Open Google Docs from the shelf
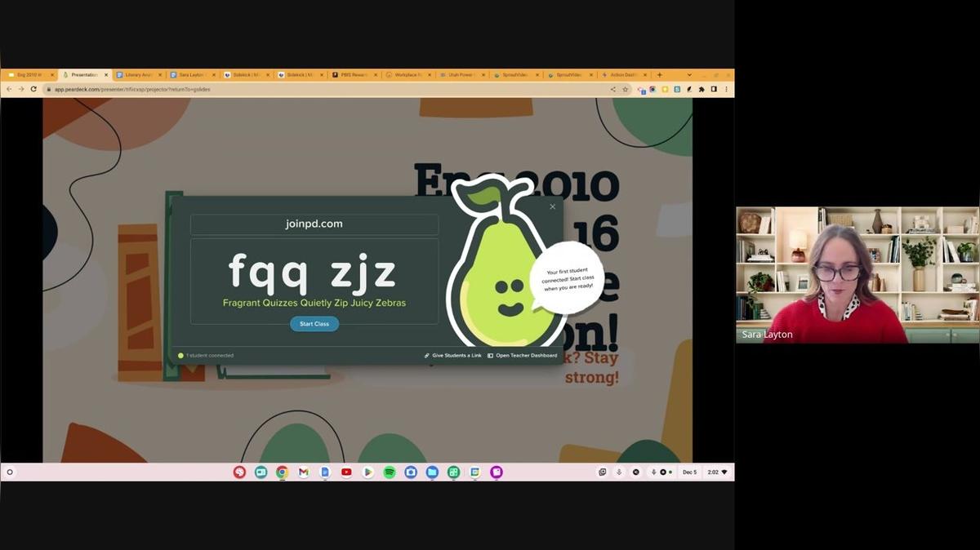This screenshot has width=980, height=550. (325, 472)
